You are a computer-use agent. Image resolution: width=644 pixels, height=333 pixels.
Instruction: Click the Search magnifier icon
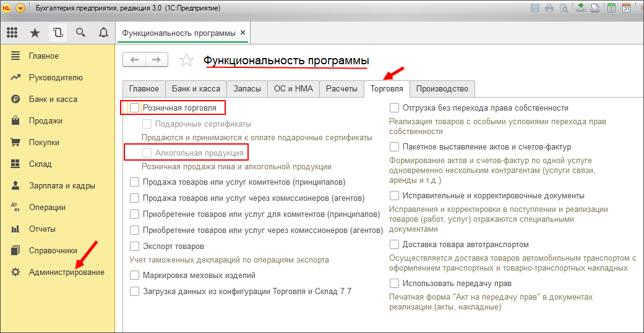[80, 33]
